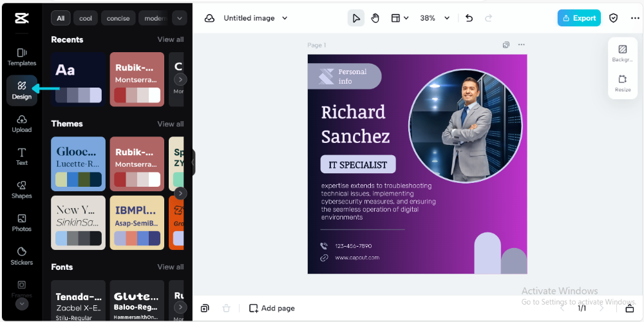Collapse the side panel handle
The width and height of the screenshot is (644, 322).
193,162
